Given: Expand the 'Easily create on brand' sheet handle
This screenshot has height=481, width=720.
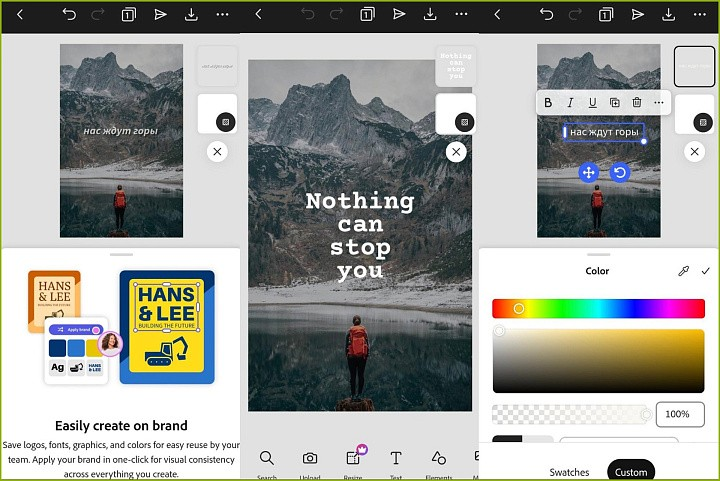Looking at the screenshot, I should click(120, 255).
